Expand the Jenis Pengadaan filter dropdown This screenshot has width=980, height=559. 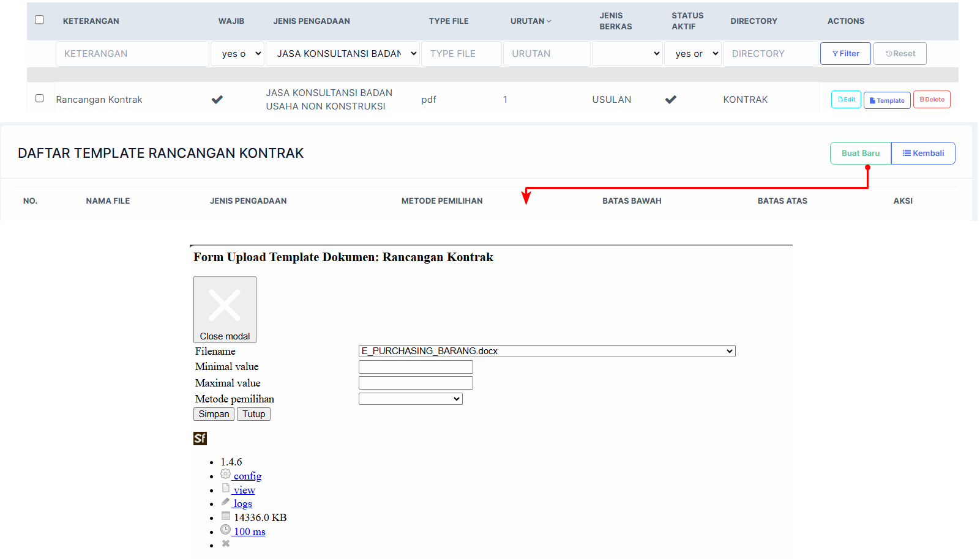343,54
